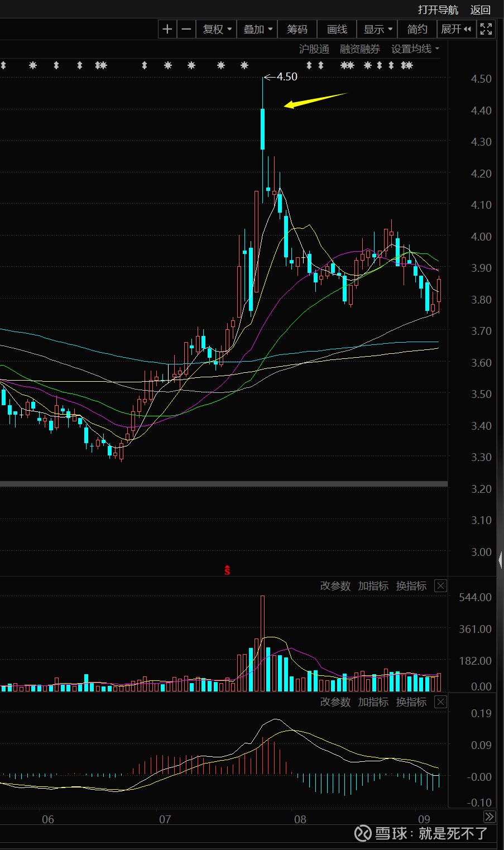Close the MACD indicator panel with X
The height and width of the screenshot is (850, 504).
[440, 702]
